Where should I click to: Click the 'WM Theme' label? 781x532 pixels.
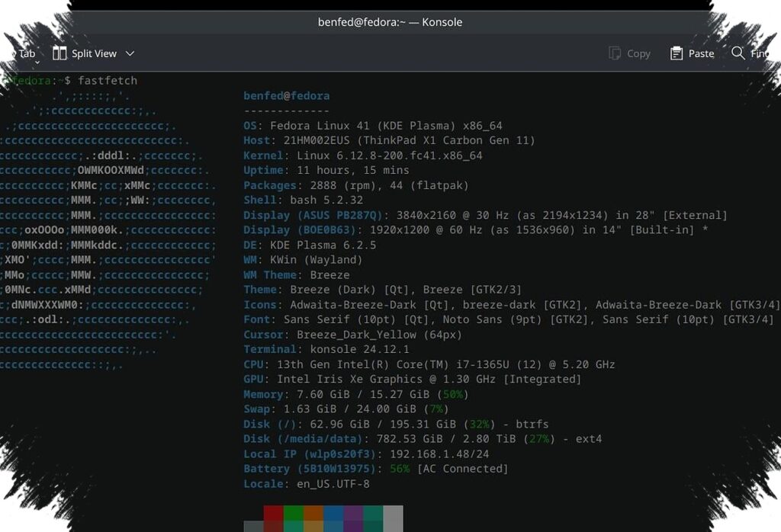(x=270, y=274)
